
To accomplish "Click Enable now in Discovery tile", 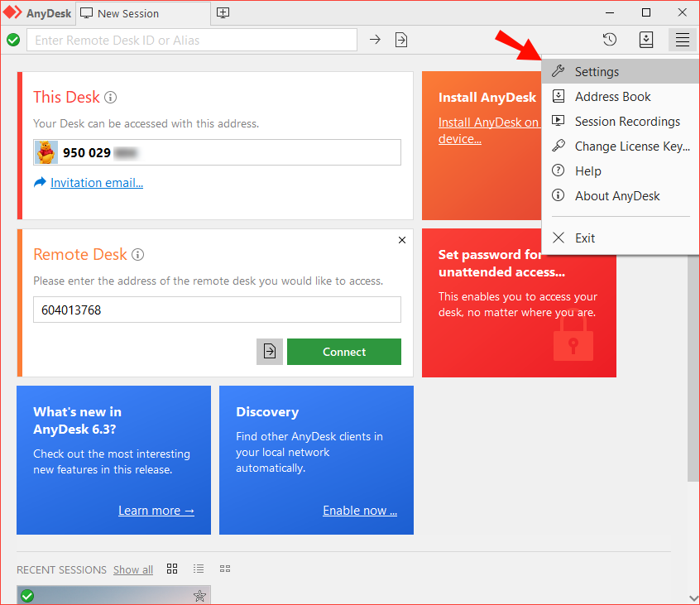I will [360, 511].
